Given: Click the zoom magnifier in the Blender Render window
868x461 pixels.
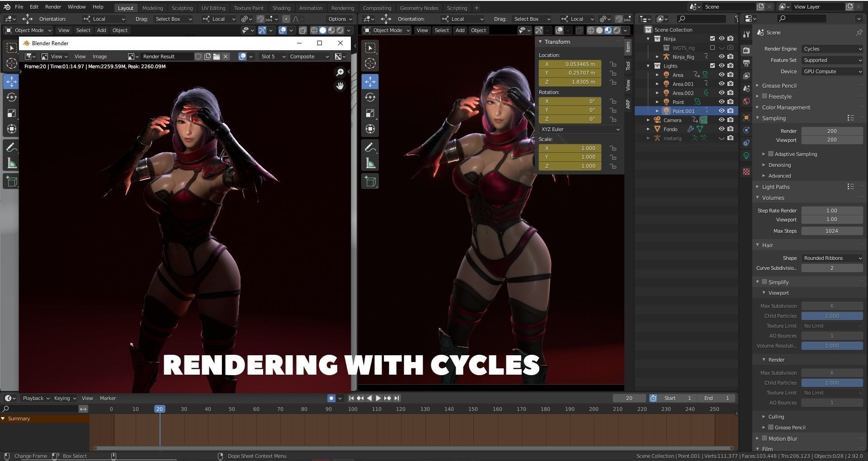Looking at the screenshot, I should pyautogui.click(x=340, y=72).
